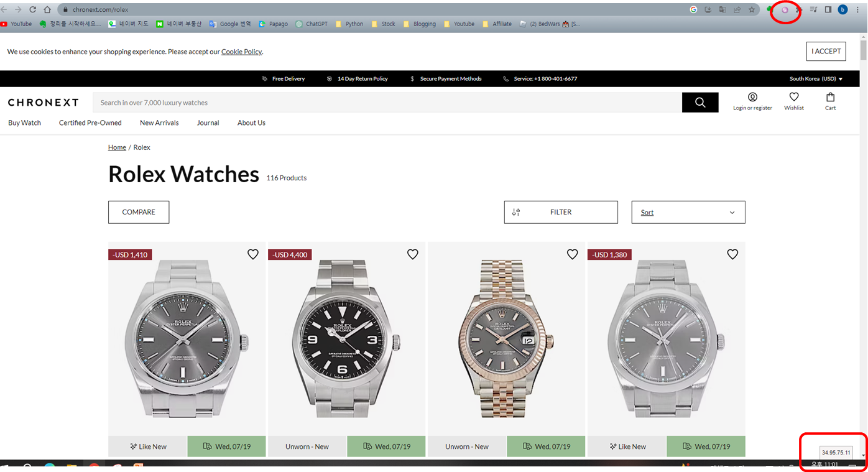868x472 pixels.
Task: Click the magnifier search button
Action: (x=700, y=103)
